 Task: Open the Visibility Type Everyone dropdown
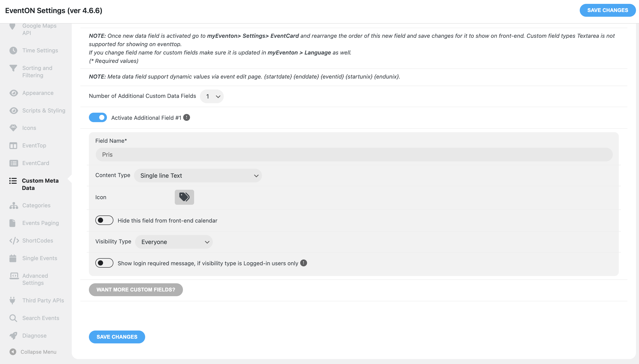pyautogui.click(x=174, y=242)
